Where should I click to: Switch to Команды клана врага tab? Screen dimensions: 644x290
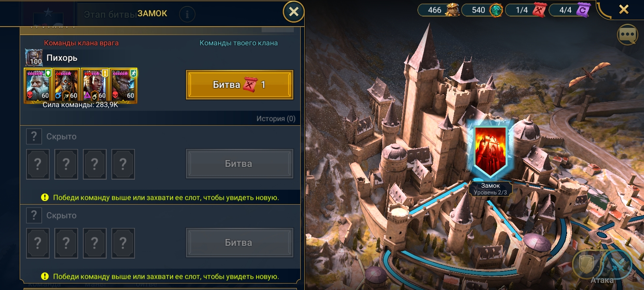pyautogui.click(x=81, y=43)
